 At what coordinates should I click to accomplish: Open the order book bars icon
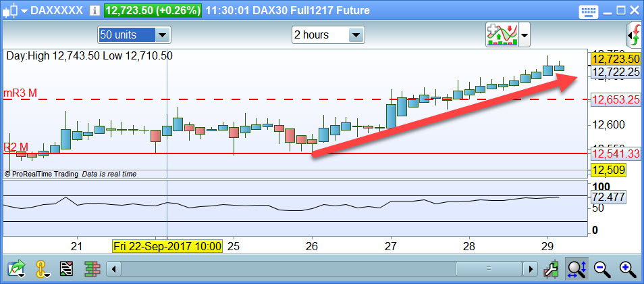[x=92, y=268]
